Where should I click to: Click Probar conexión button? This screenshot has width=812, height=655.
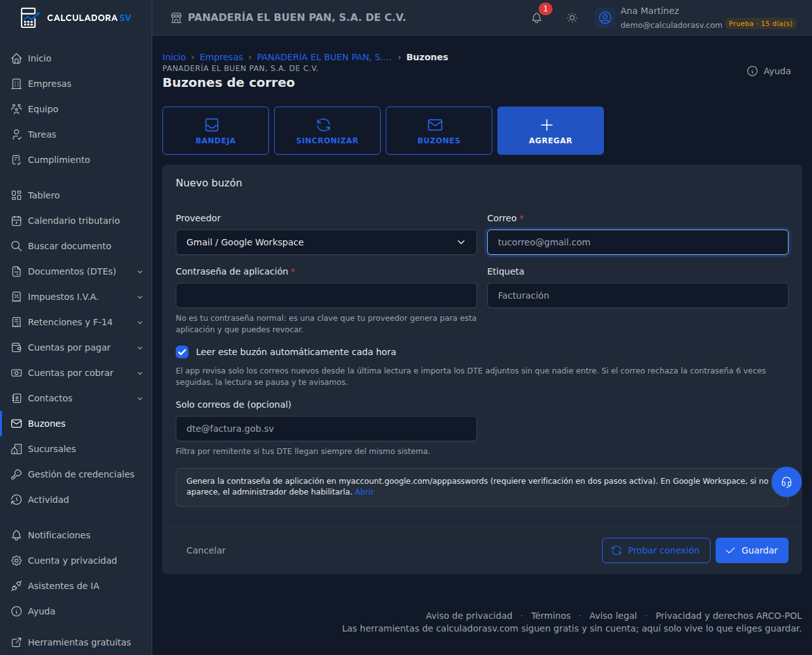click(x=656, y=550)
